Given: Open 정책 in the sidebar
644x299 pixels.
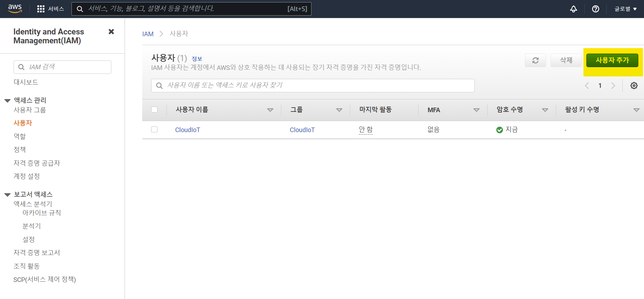Looking at the screenshot, I should (x=20, y=149).
